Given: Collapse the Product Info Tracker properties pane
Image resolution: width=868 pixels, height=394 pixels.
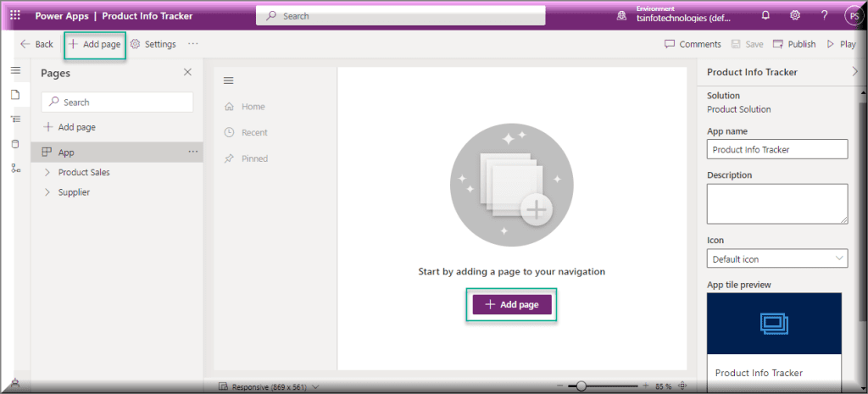Looking at the screenshot, I should coord(856,72).
